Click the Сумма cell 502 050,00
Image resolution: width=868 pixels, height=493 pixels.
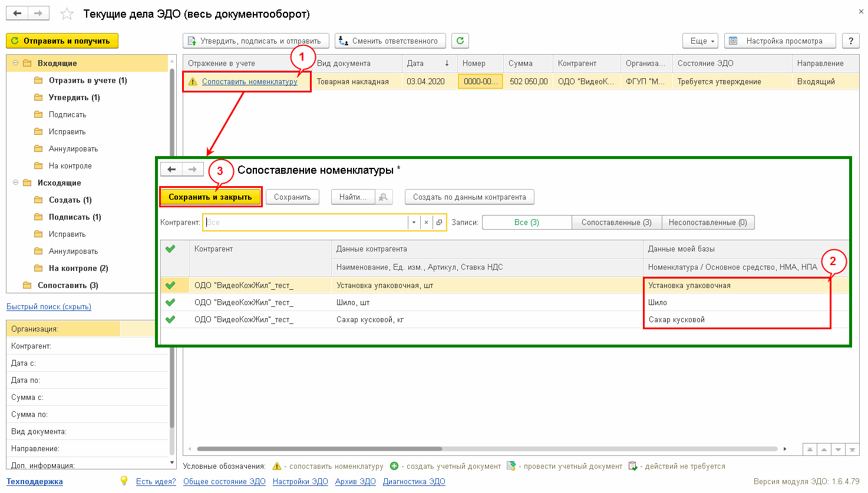pos(529,81)
